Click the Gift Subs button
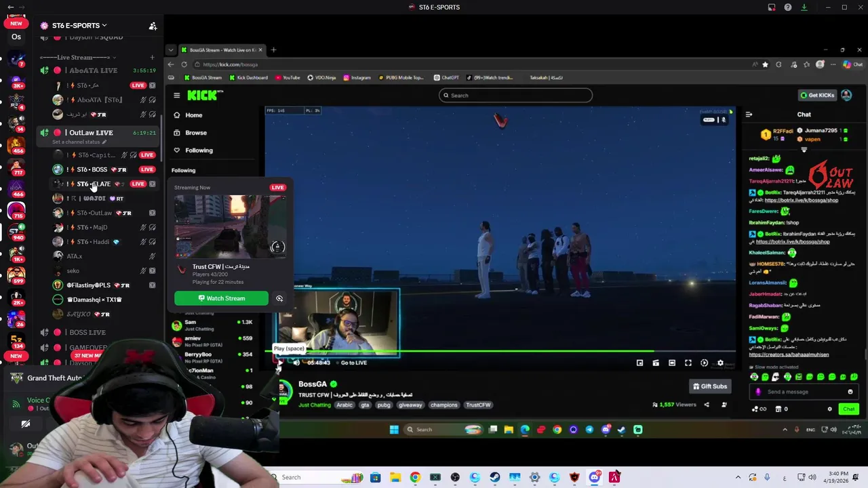868x488 pixels. tap(709, 386)
